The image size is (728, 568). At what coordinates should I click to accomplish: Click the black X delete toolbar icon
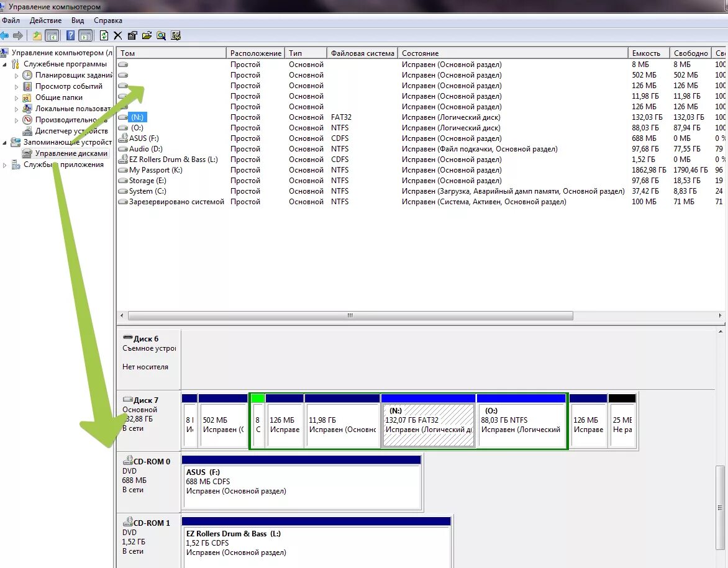(x=118, y=35)
